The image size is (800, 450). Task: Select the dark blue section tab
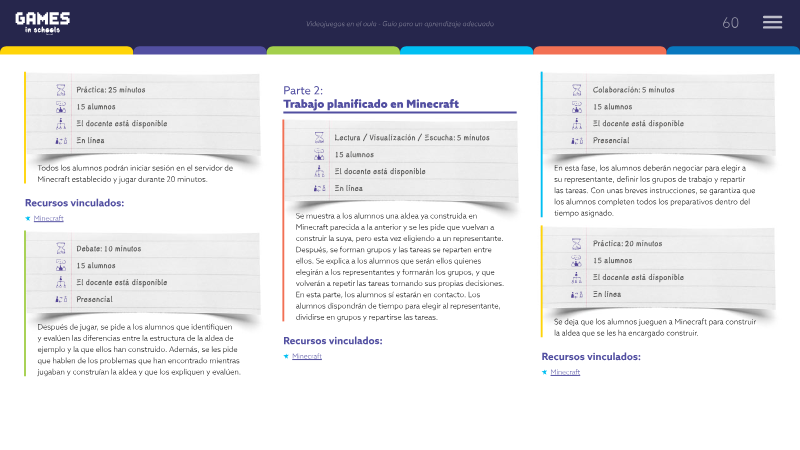733,50
